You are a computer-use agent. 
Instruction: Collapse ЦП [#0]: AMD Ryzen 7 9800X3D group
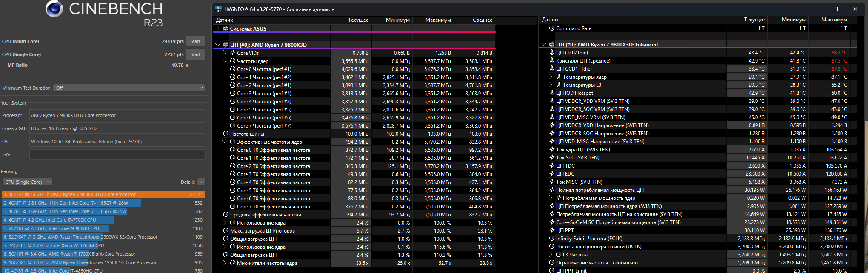coord(218,45)
